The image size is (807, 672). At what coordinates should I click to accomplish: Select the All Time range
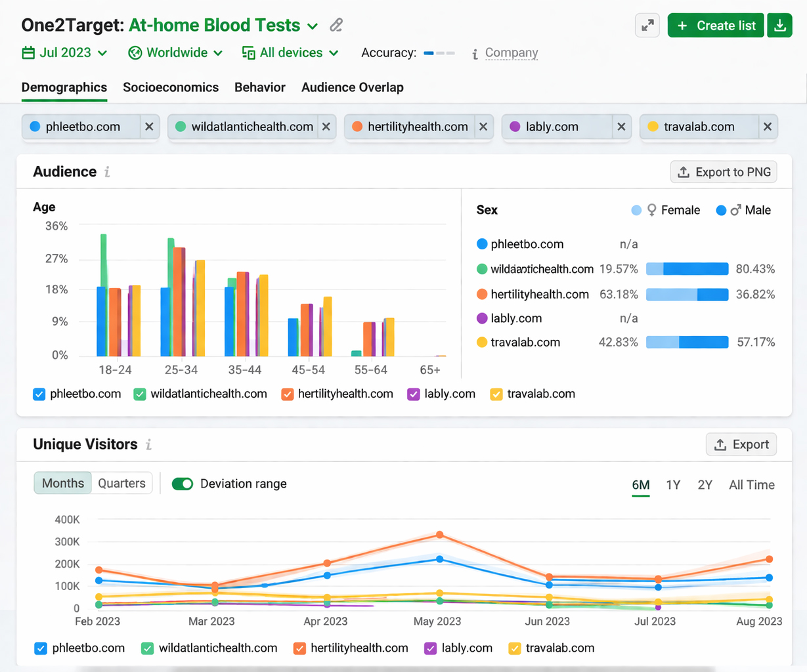(752, 485)
